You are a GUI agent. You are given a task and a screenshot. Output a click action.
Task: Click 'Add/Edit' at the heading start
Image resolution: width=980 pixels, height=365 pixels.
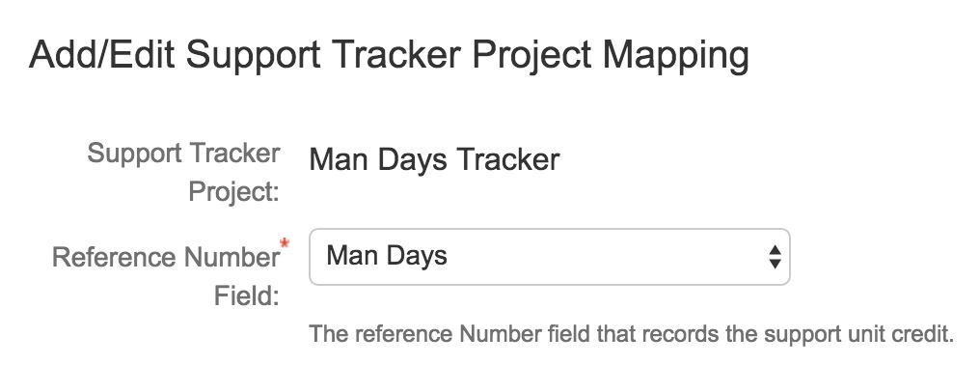pyautogui.click(x=102, y=54)
